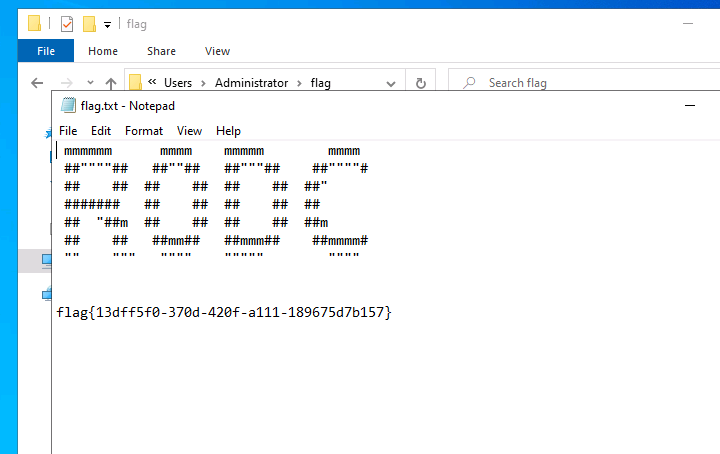Click the Notepad title bar icon
This screenshot has height=454, width=720.
click(x=68, y=106)
